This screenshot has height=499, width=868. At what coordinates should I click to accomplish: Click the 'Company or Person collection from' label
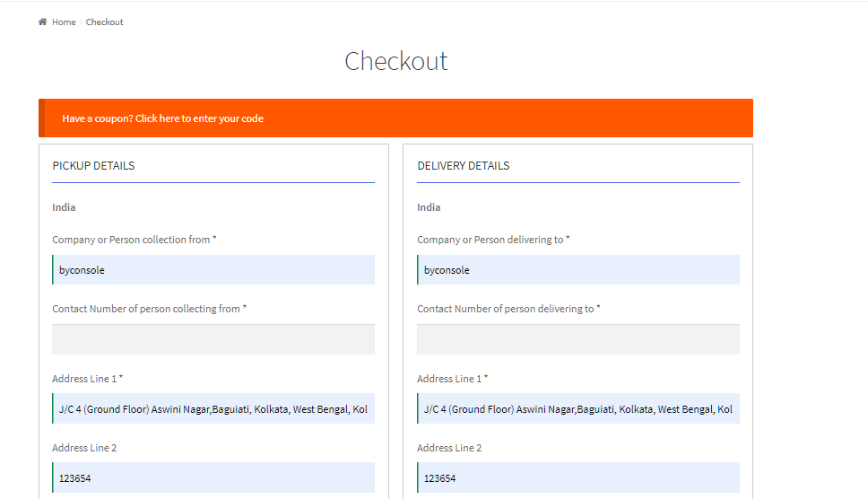pyautogui.click(x=135, y=240)
